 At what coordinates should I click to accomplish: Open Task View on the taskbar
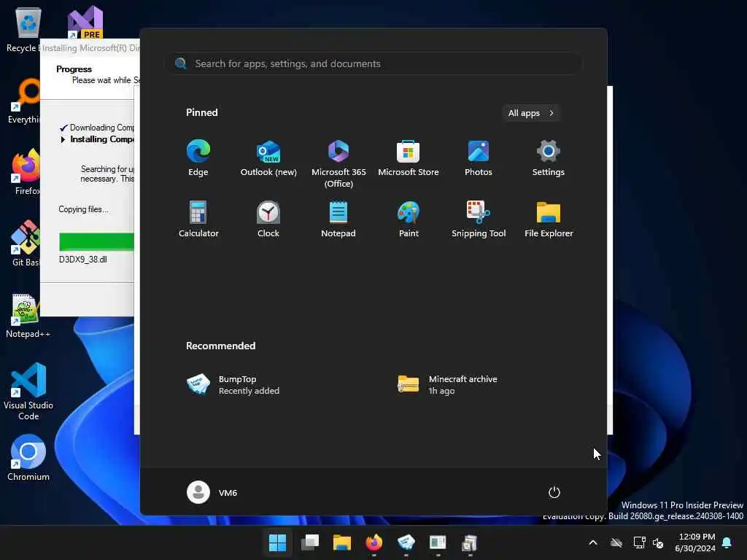pos(309,542)
